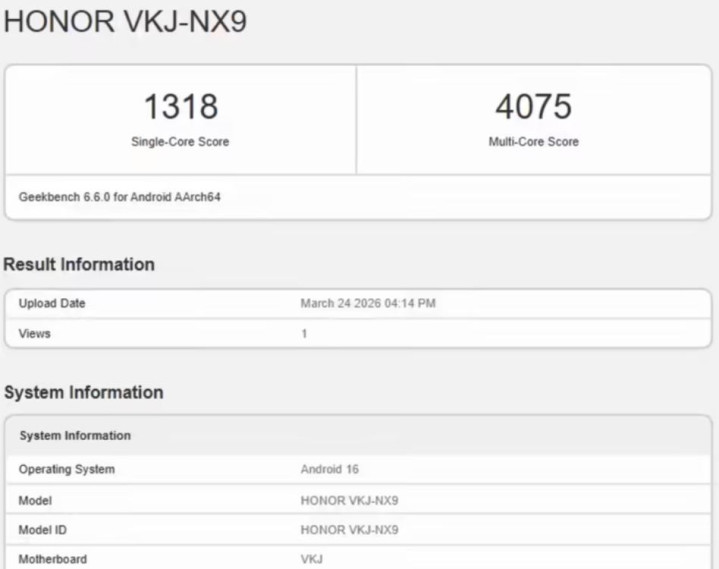Select the VKJ motherboard value
Viewport: 719px width, 569px height.
[x=312, y=559]
